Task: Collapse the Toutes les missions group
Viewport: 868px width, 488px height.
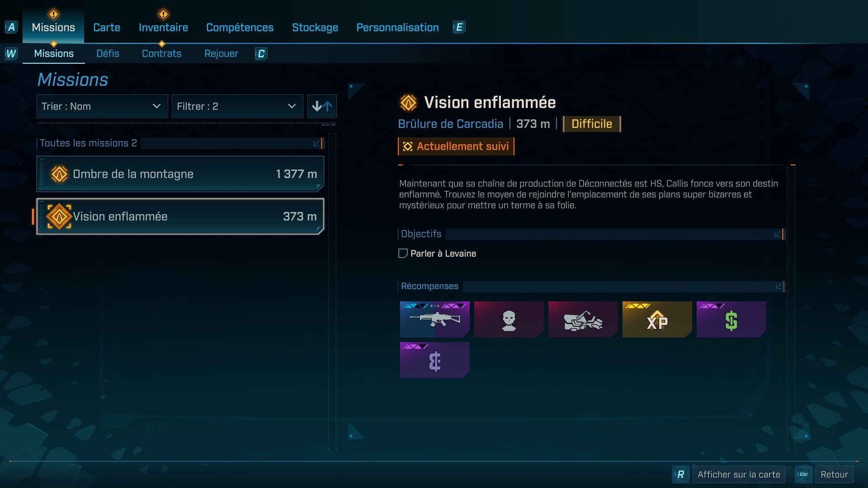Action: [317, 143]
